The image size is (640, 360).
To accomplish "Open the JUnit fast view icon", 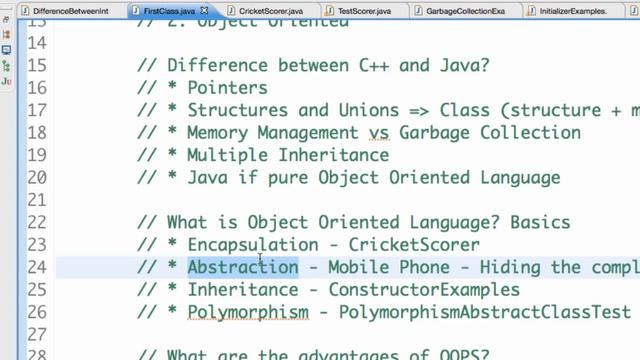I will pos(6,81).
